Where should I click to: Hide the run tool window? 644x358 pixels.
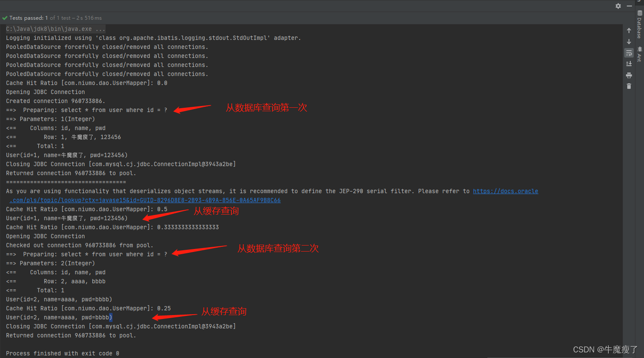coord(629,6)
